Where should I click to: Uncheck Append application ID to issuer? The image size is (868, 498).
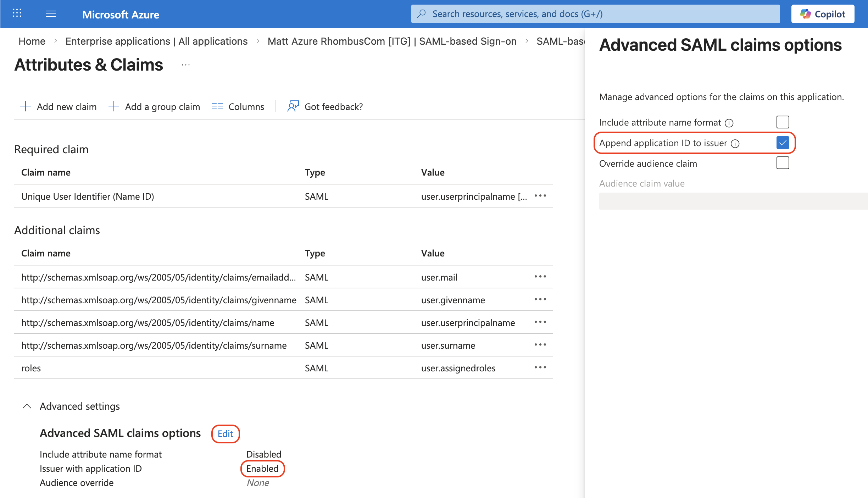[x=783, y=143]
